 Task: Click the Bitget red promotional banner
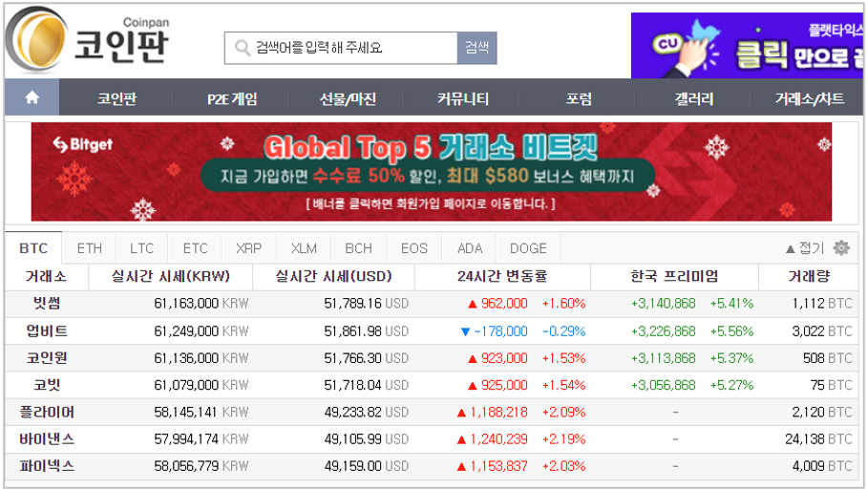[x=432, y=172]
